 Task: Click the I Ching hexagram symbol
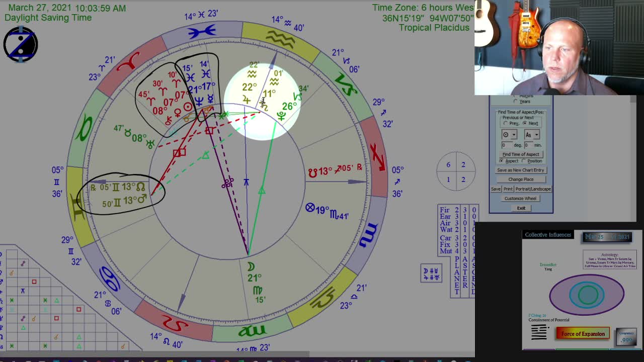point(539,333)
